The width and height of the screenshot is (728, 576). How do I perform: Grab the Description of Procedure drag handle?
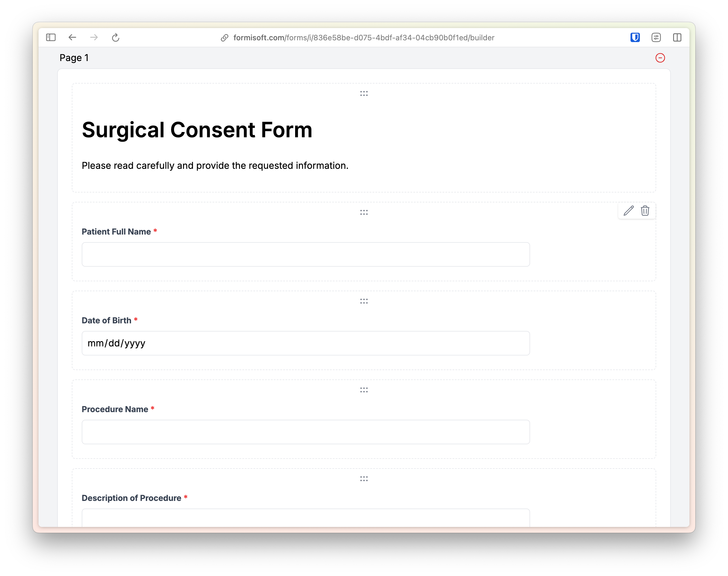click(364, 479)
